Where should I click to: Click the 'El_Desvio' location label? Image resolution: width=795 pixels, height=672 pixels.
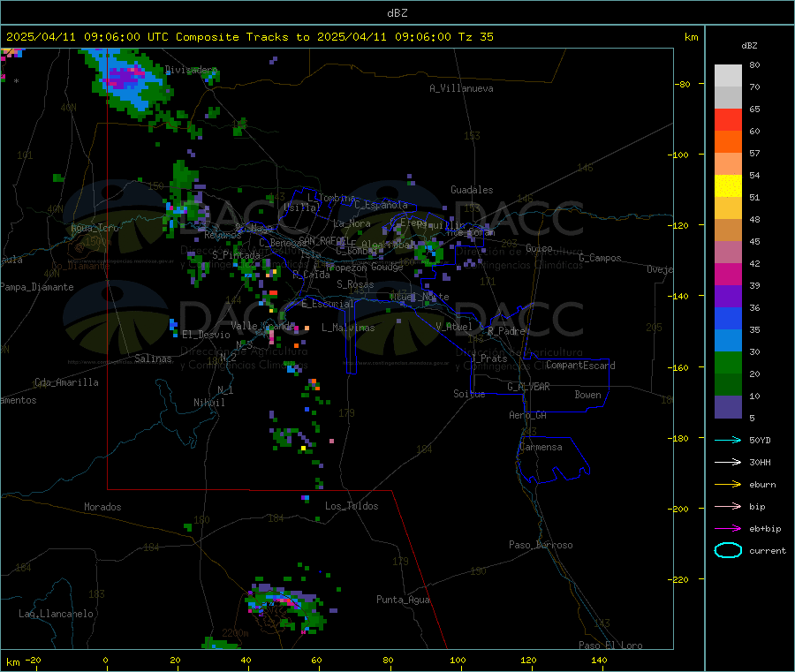206,335
